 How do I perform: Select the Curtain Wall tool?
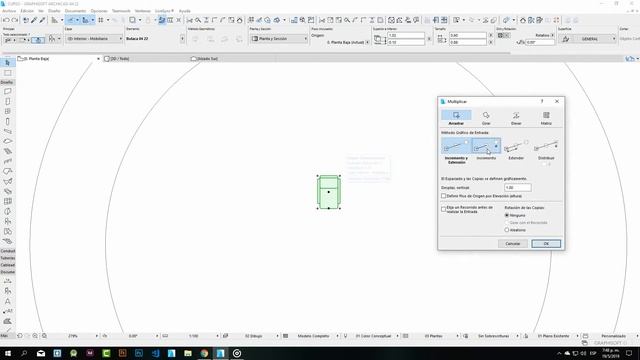[x=7, y=201]
